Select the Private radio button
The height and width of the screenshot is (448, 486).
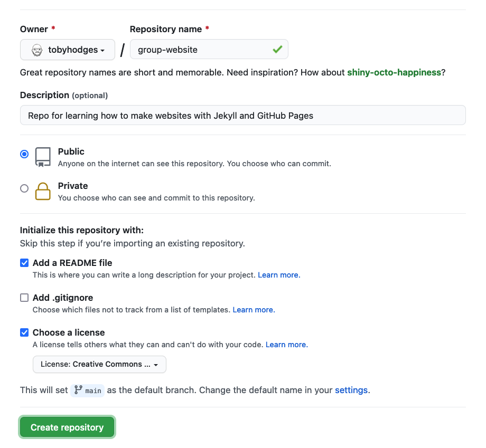click(24, 188)
